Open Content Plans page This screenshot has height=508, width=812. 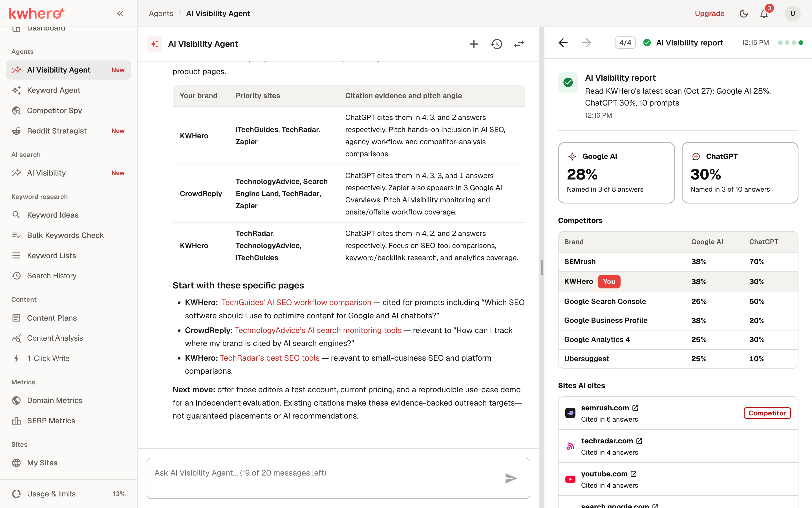(x=69, y=318)
